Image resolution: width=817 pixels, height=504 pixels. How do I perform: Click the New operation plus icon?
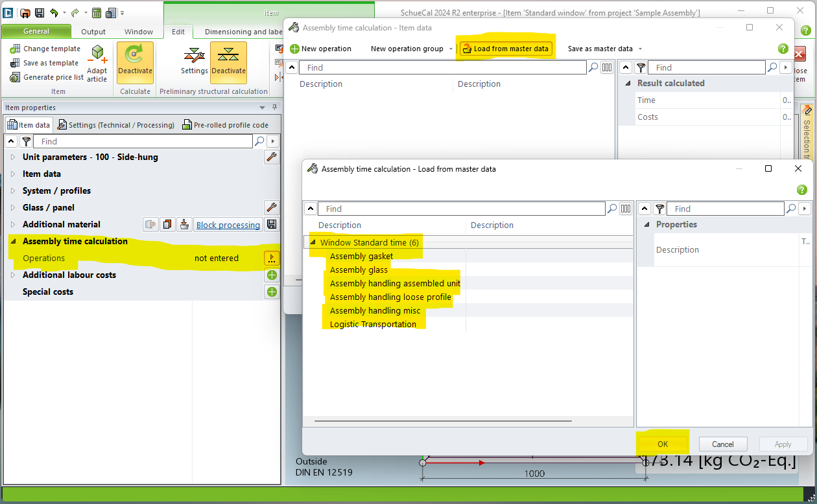point(294,49)
